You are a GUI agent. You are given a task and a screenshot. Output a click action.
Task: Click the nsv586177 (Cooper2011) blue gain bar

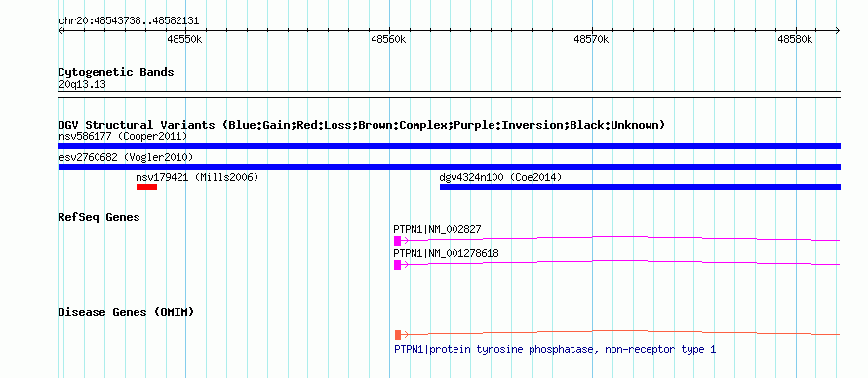[449, 146]
